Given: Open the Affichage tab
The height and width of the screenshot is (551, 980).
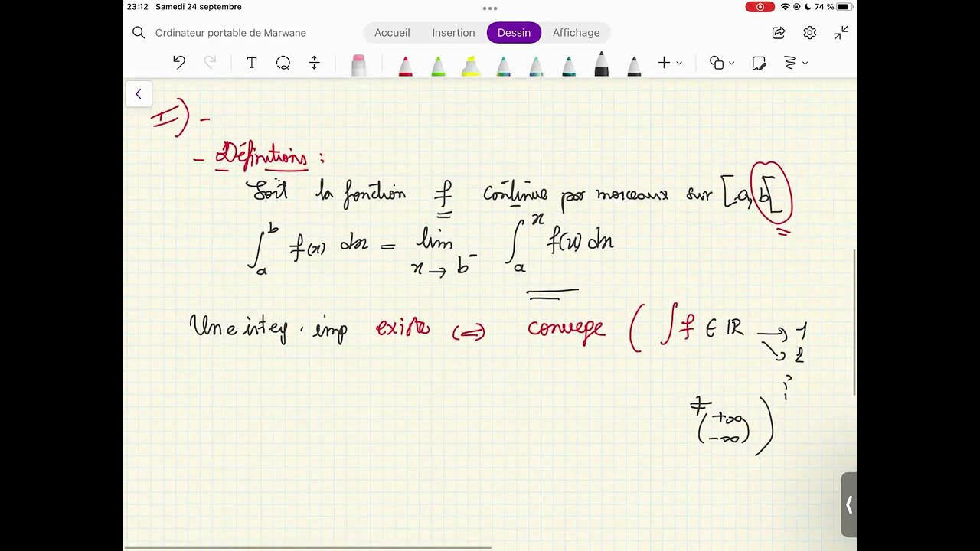Looking at the screenshot, I should [x=576, y=33].
